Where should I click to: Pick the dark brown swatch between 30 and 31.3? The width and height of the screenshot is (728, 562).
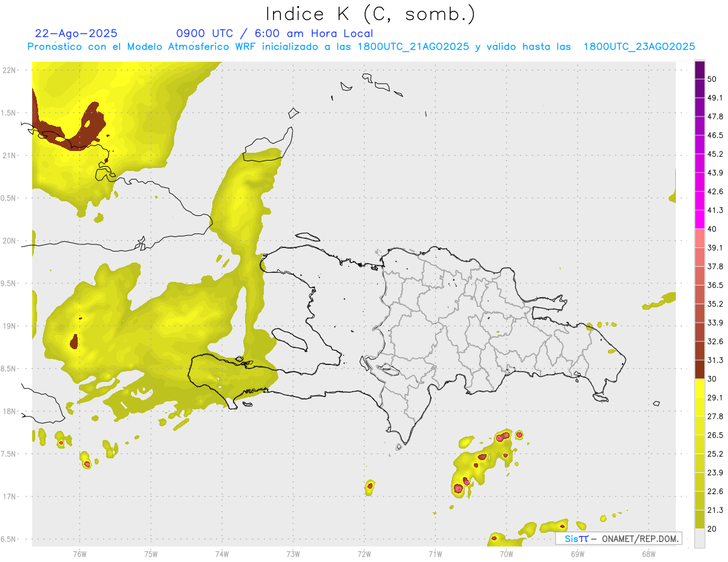click(x=699, y=369)
